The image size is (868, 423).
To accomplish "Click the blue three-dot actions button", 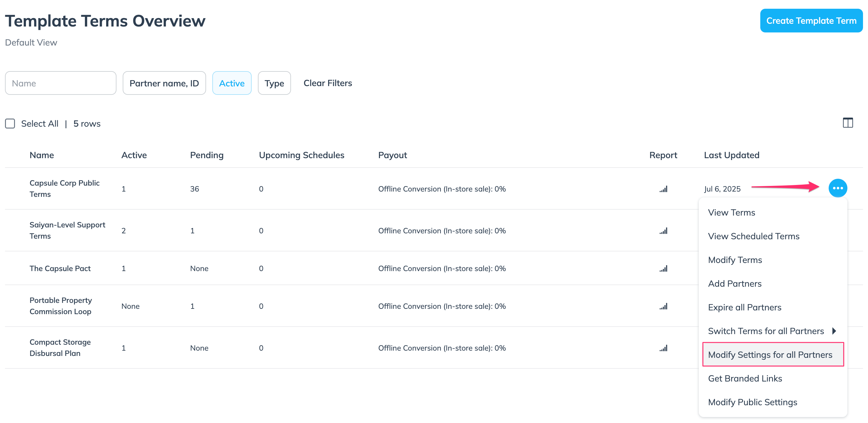I will (x=837, y=188).
